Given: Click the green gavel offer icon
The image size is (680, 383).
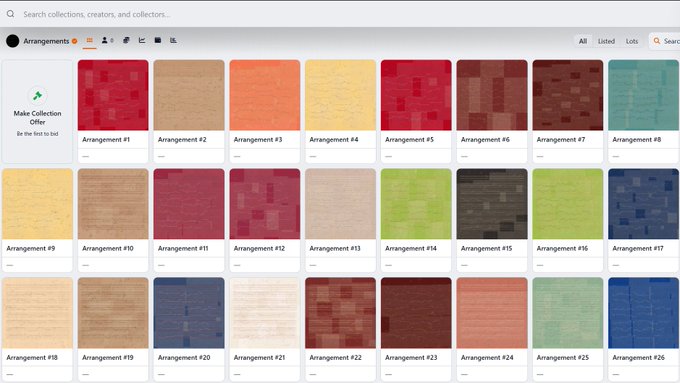Looking at the screenshot, I should tap(37, 96).
